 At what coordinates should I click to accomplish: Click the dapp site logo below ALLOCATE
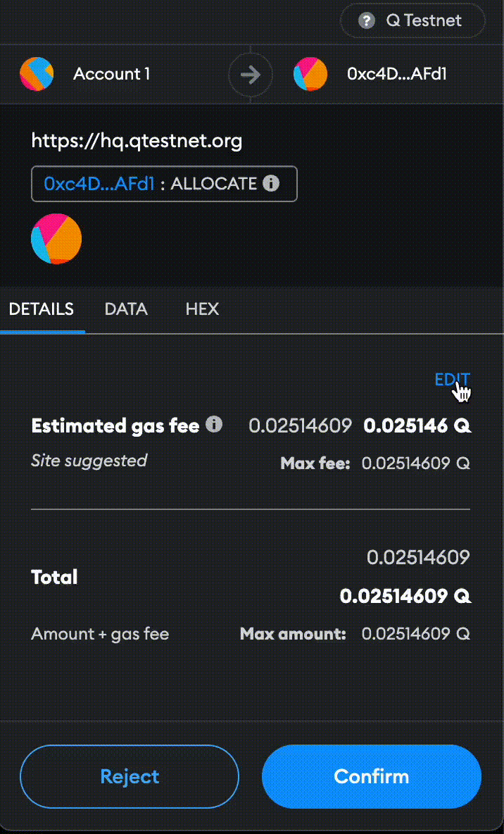click(x=56, y=239)
